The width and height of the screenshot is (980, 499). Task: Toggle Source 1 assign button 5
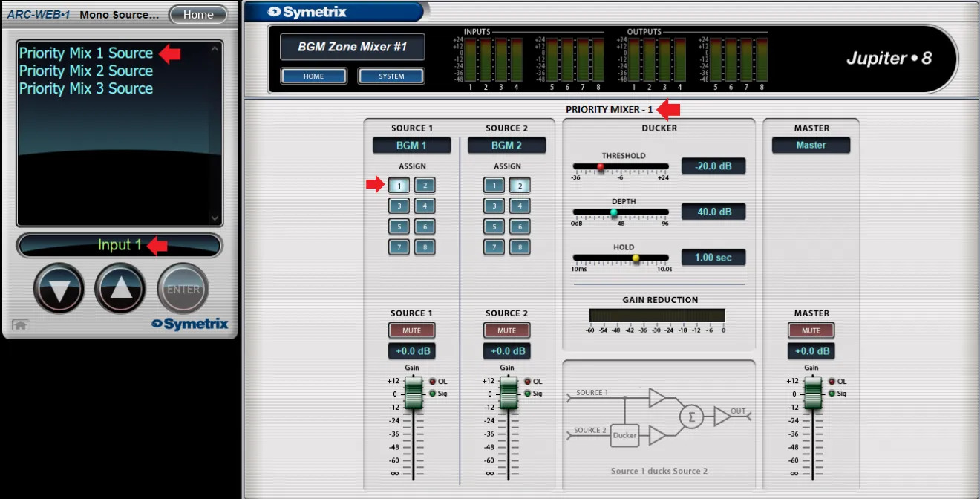(x=399, y=226)
